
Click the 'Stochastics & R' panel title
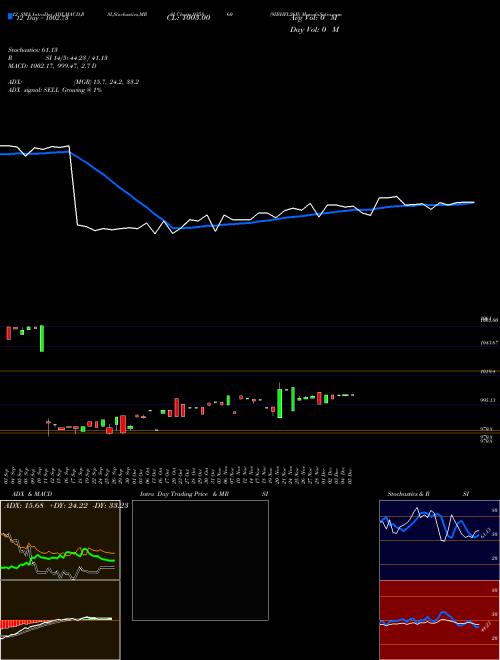[408, 494]
